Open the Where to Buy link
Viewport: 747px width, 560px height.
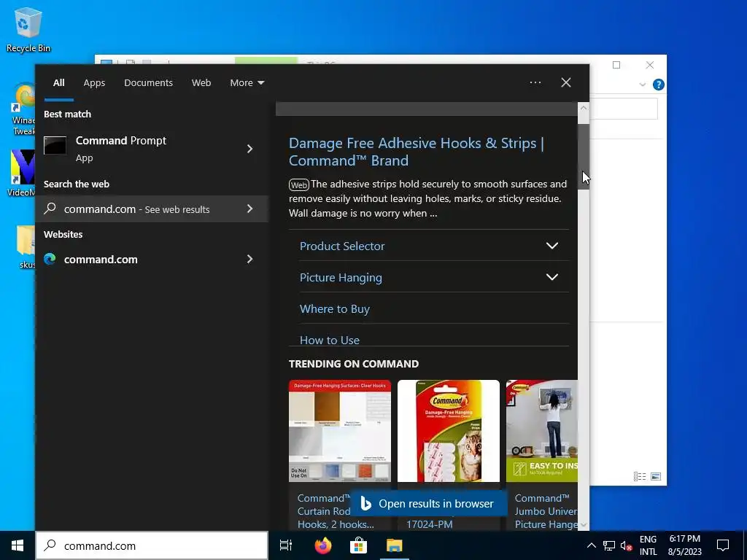[x=334, y=308]
